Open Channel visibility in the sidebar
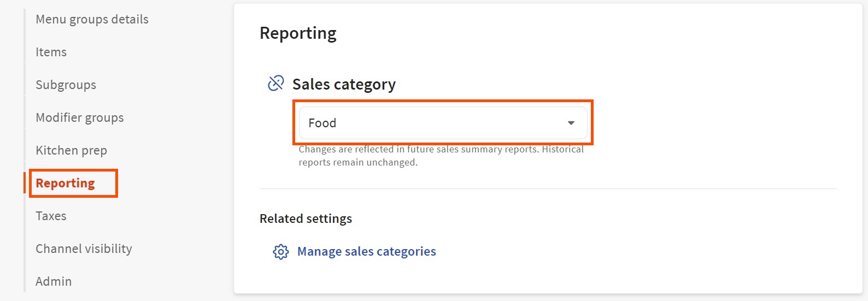The width and height of the screenshot is (868, 301). (84, 249)
